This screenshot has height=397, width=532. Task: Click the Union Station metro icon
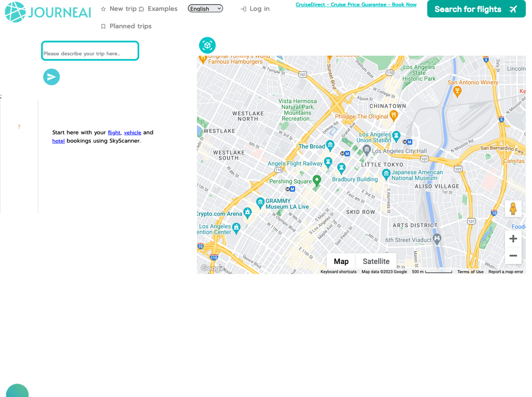tap(407, 142)
